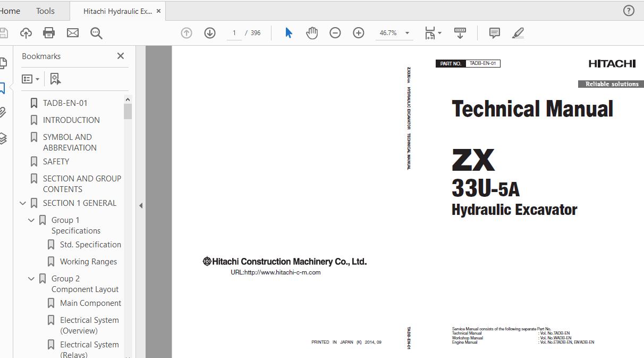The width and height of the screenshot is (644, 358).
Task: Select the Hand pan tool
Action: tap(312, 33)
